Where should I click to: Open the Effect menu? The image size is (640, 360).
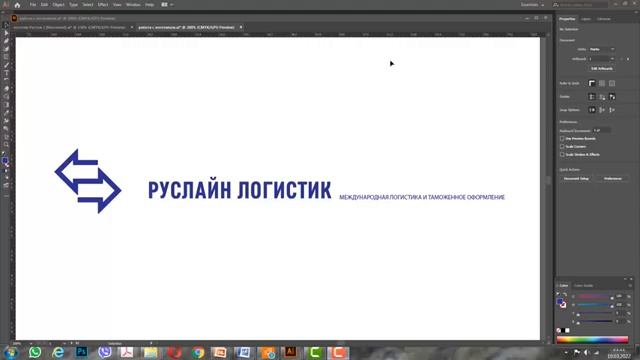(103, 5)
